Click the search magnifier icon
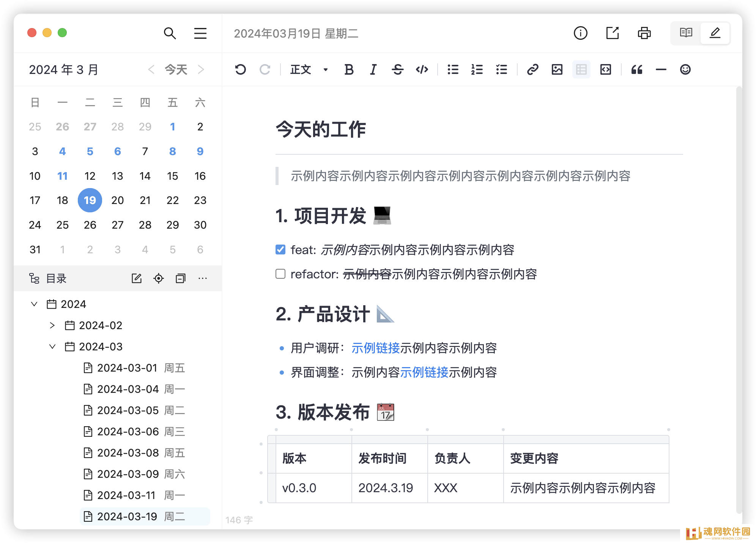This screenshot has height=543, width=756. (x=170, y=33)
